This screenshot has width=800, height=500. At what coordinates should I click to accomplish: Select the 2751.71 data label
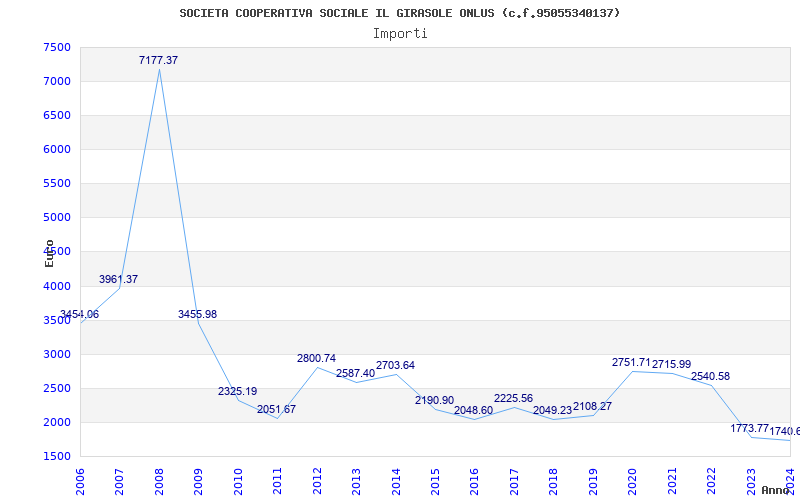coord(632,362)
